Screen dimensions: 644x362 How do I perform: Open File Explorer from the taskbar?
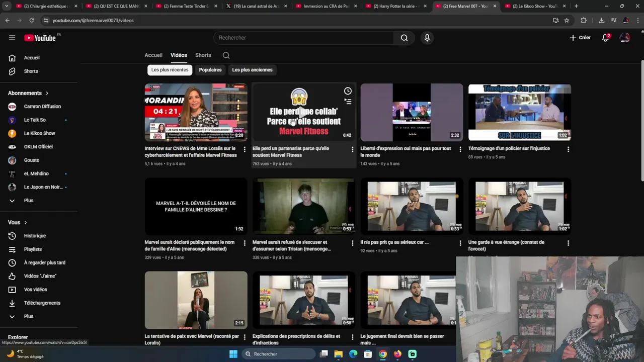pos(339,354)
